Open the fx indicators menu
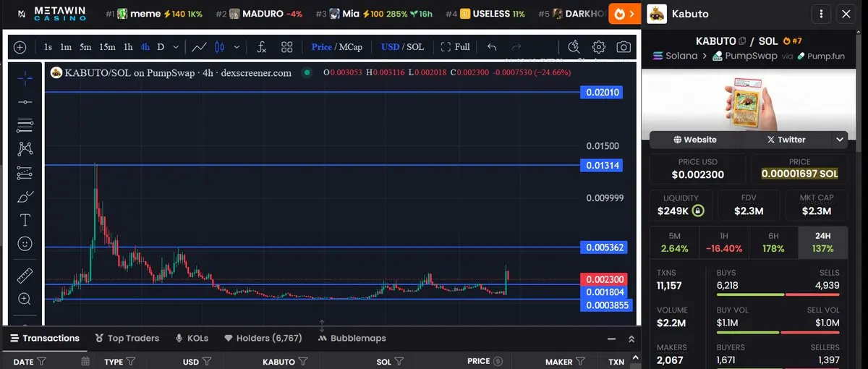Viewport: 868px width, 369px height. coord(262,47)
